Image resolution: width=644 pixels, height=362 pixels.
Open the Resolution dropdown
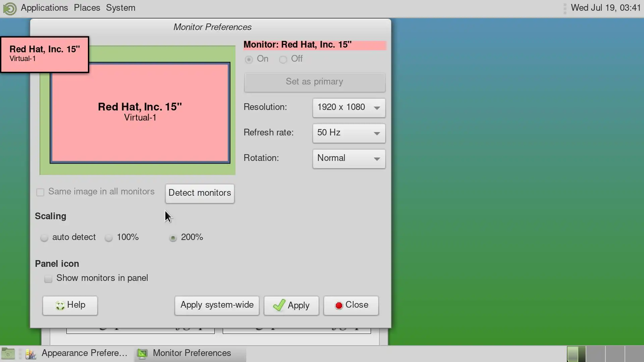click(x=349, y=108)
